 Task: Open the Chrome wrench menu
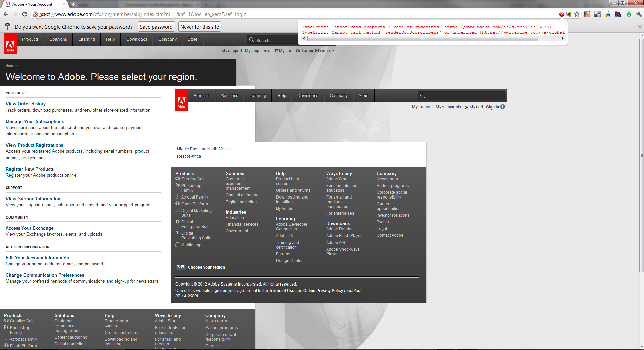pyautogui.click(x=639, y=14)
